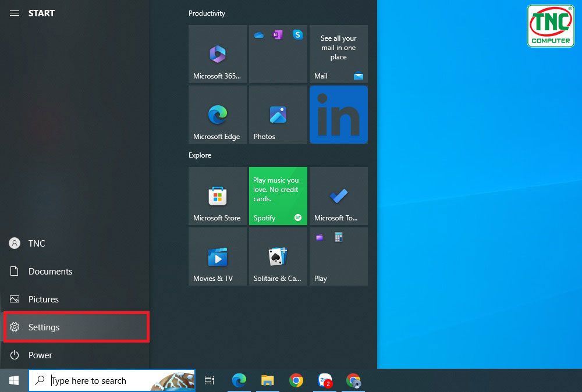Screen dimensions: 582x392
Task: Switch to Microsoft Edge on the taskbar
Action: (x=239, y=380)
